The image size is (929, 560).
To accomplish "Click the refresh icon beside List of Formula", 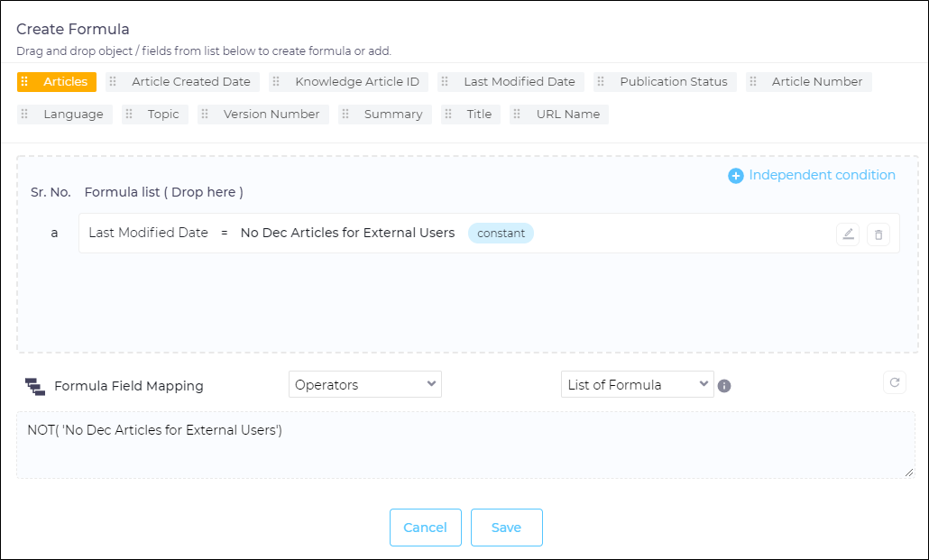I will tap(894, 382).
